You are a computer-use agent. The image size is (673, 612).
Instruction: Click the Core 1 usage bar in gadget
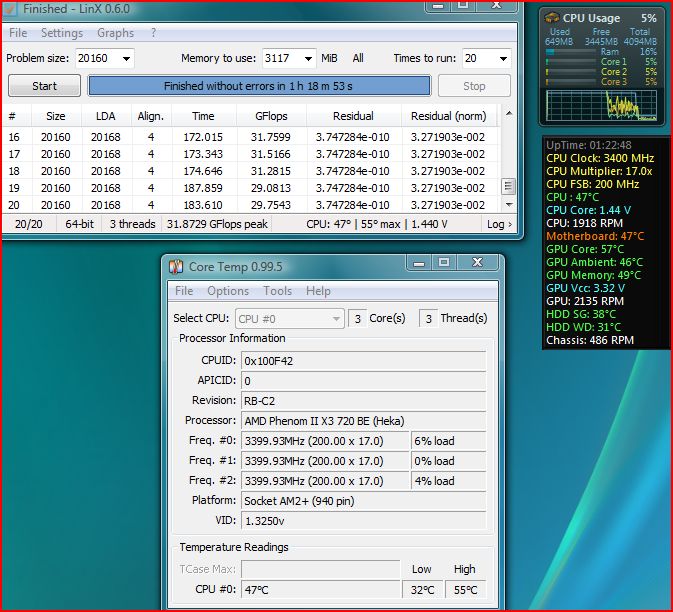tap(571, 62)
